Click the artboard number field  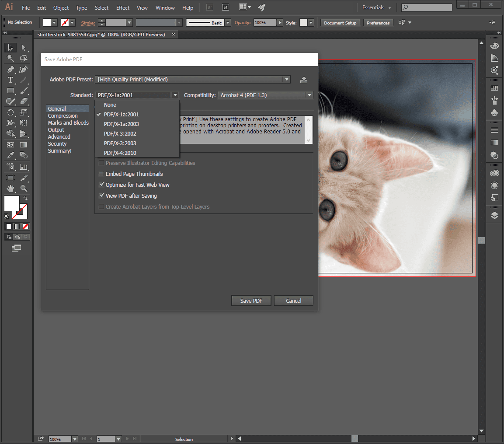click(x=106, y=439)
